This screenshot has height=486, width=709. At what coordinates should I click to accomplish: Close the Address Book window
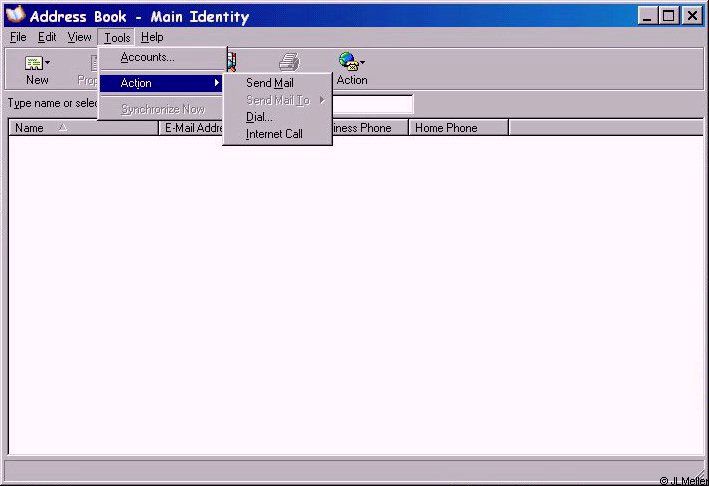pyautogui.click(x=692, y=16)
